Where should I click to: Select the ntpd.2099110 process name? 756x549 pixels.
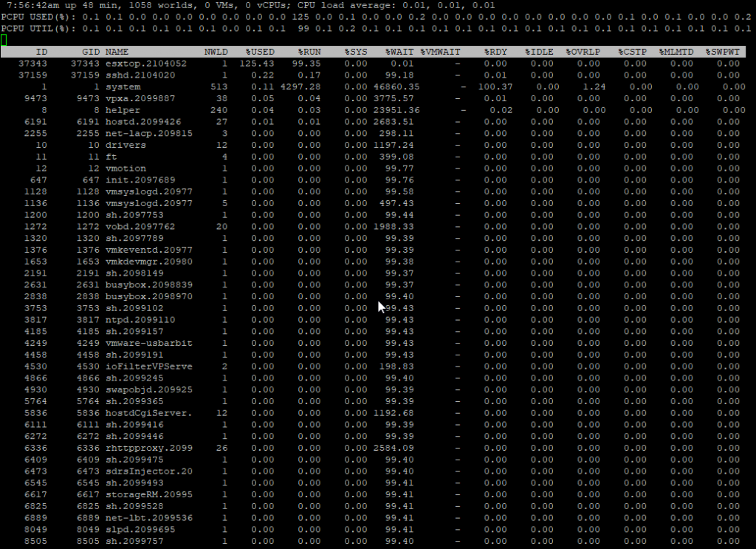(140, 320)
